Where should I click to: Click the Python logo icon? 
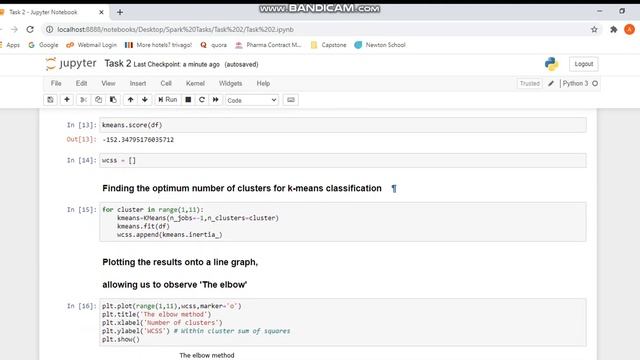pyautogui.click(x=551, y=64)
